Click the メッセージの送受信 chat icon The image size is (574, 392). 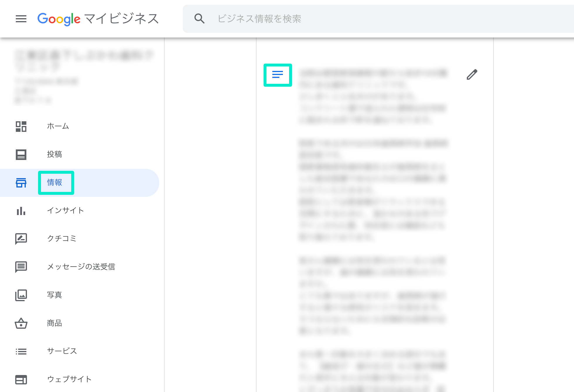21,267
